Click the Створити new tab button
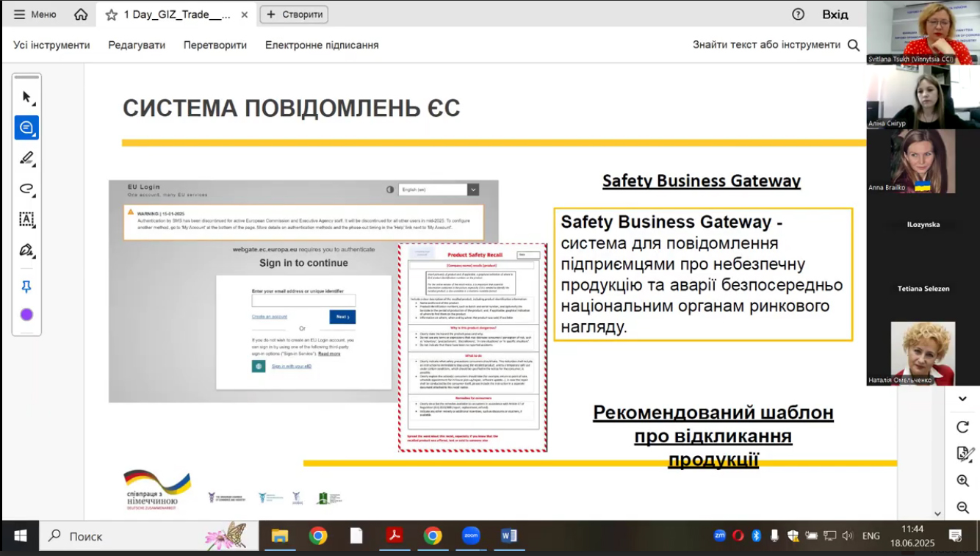 [x=294, y=15]
